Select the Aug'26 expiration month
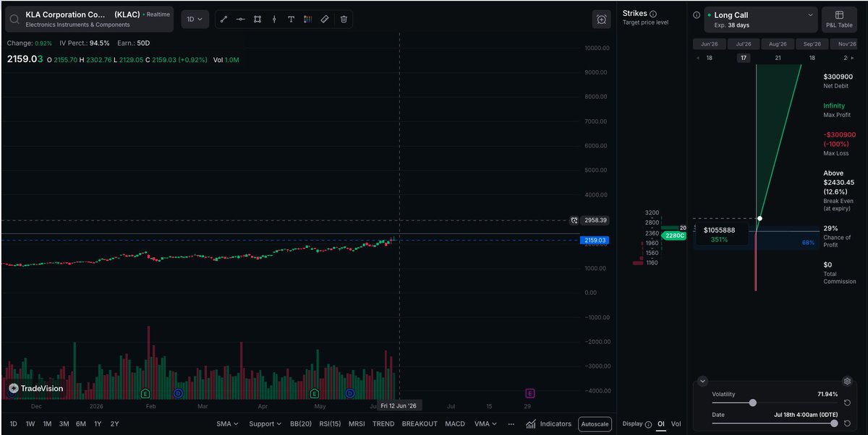The image size is (868, 435). pos(778,44)
